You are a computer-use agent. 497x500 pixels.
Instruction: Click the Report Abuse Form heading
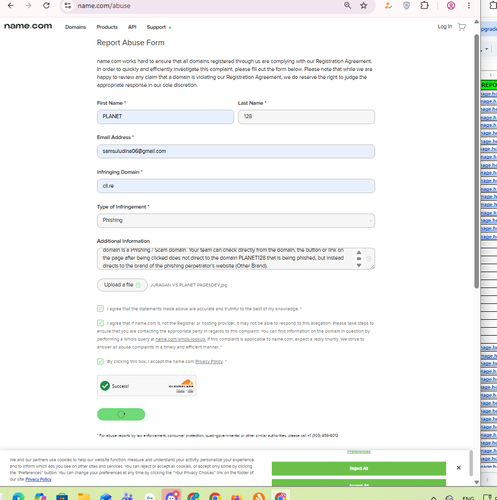click(130, 43)
